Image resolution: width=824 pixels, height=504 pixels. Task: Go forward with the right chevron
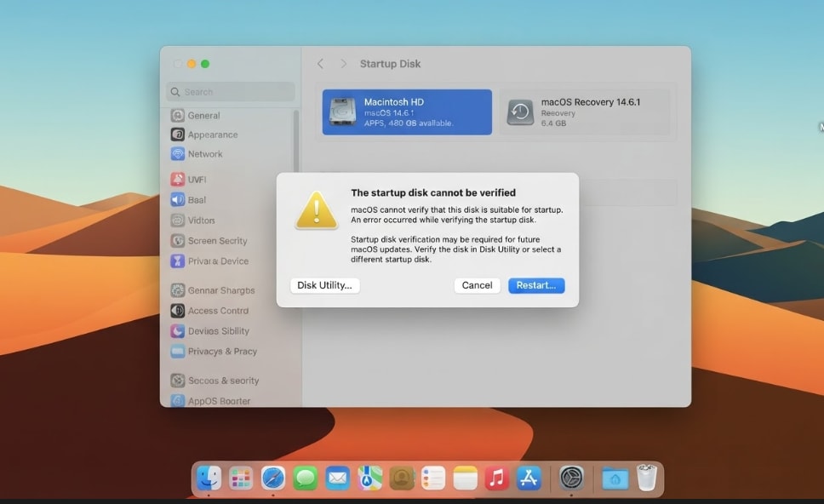click(x=343, y=64)
